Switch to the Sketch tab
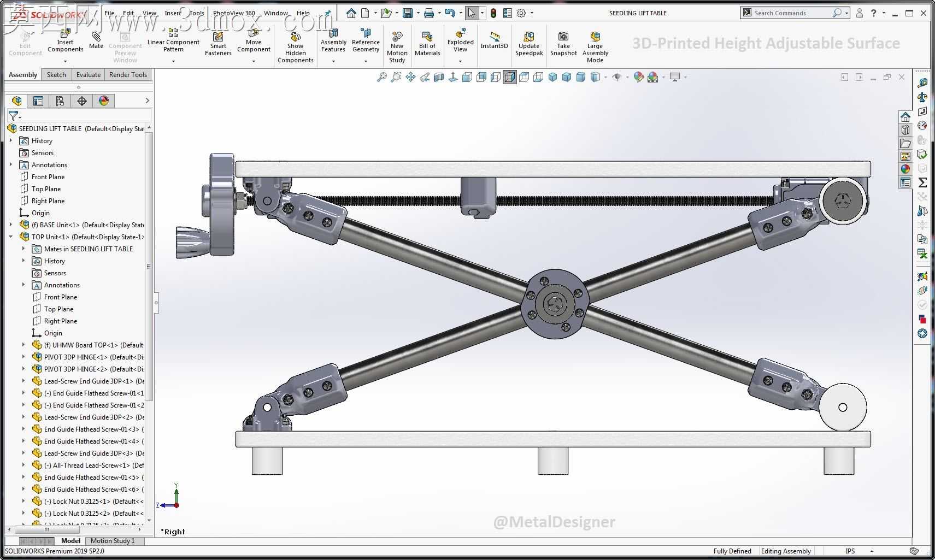This screenshot has height=560, width=935. pyautogui.click(x=56, y=75)
